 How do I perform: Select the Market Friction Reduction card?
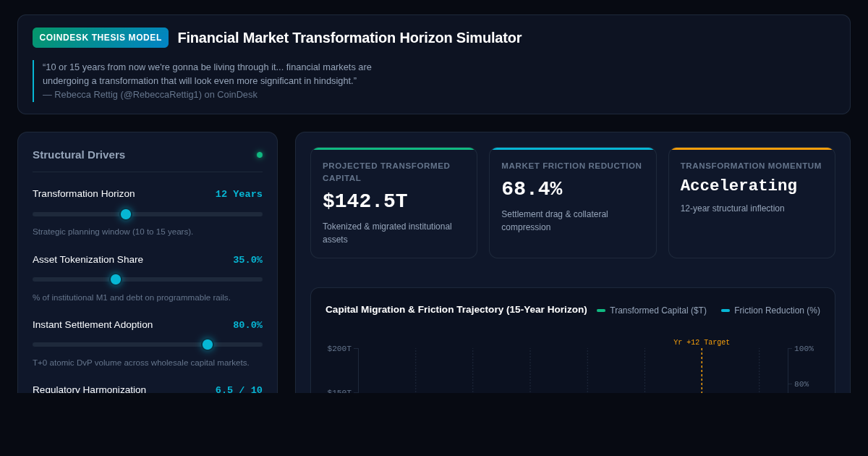click(x=573, y=203)
